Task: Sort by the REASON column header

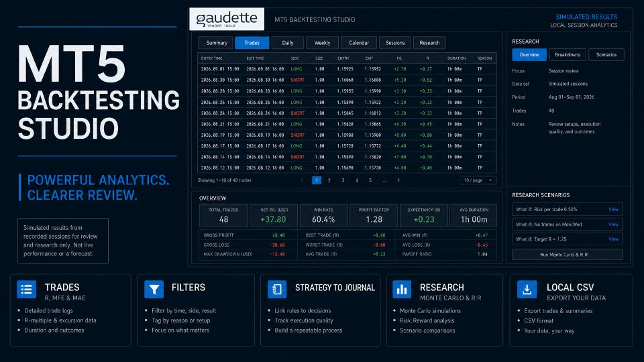Action: point(484,58)
